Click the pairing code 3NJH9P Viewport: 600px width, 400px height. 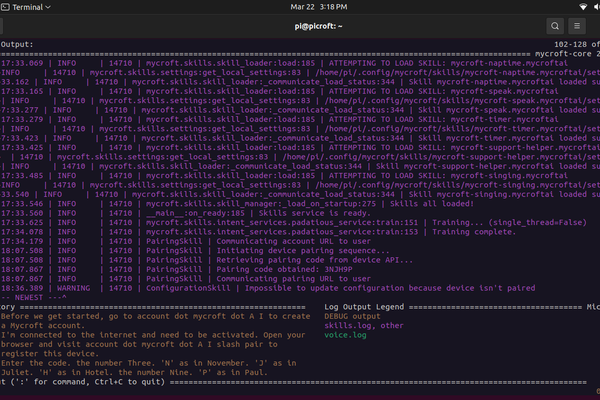338,269
